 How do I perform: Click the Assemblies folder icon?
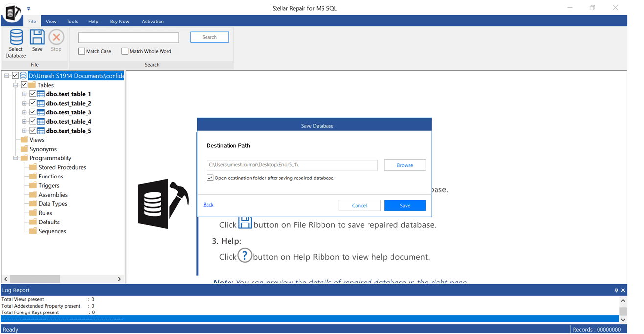[33, 195]
